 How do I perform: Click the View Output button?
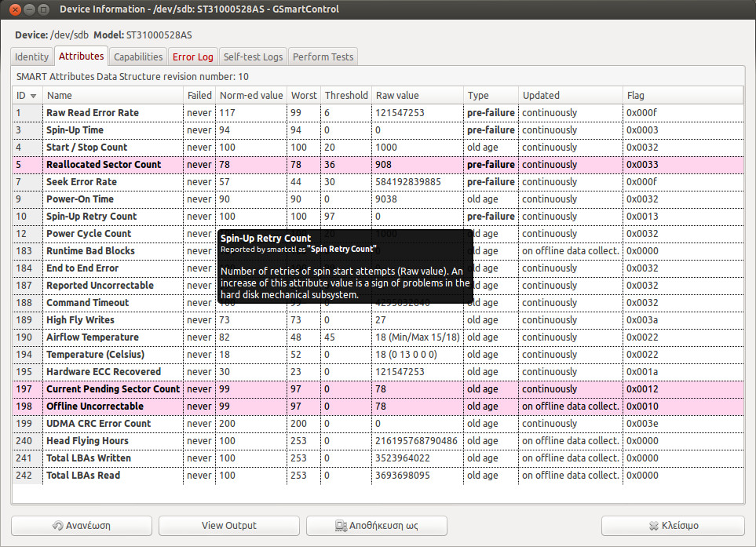pyautogui.click(x=229, y=526)
